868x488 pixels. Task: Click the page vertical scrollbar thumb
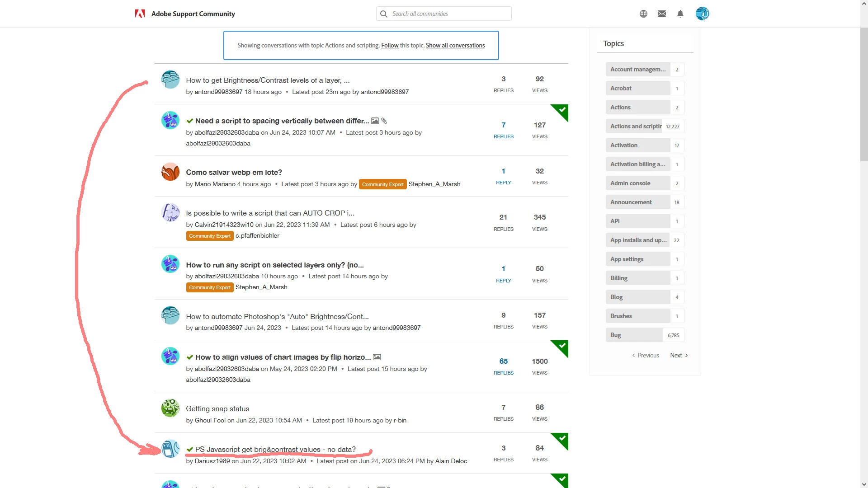[864, 94]
